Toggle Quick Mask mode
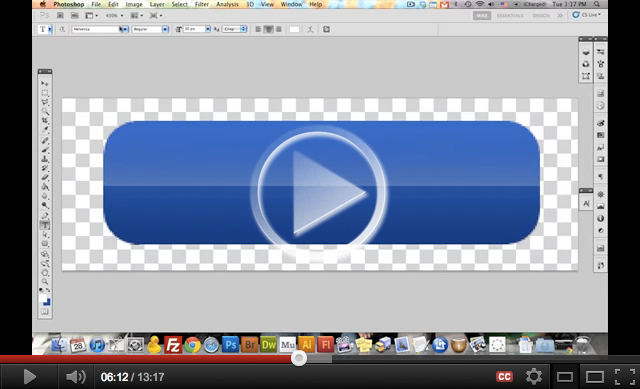Screen dimensions: 640x389 pyautogui.click(x=44, y=312)
